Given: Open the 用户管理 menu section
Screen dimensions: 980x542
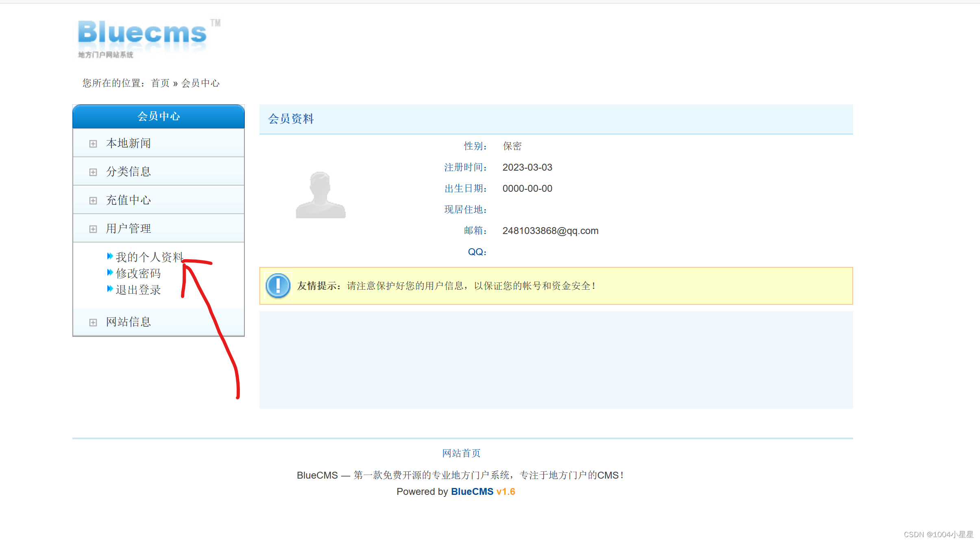Looking at the screenshot, I should [159, 228].
